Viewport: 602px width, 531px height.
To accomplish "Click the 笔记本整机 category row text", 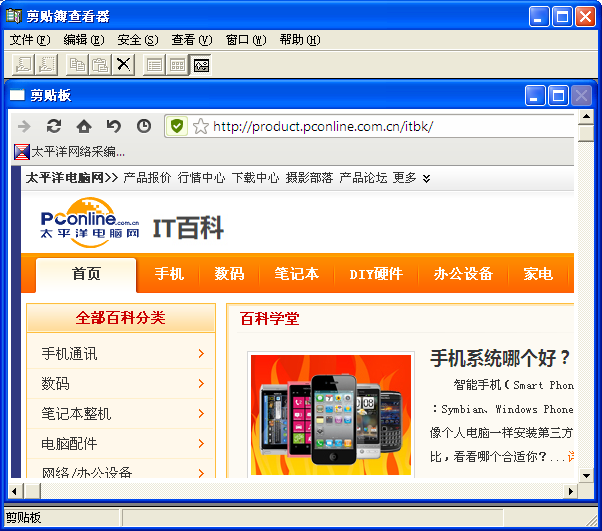I will pos(76,414).
